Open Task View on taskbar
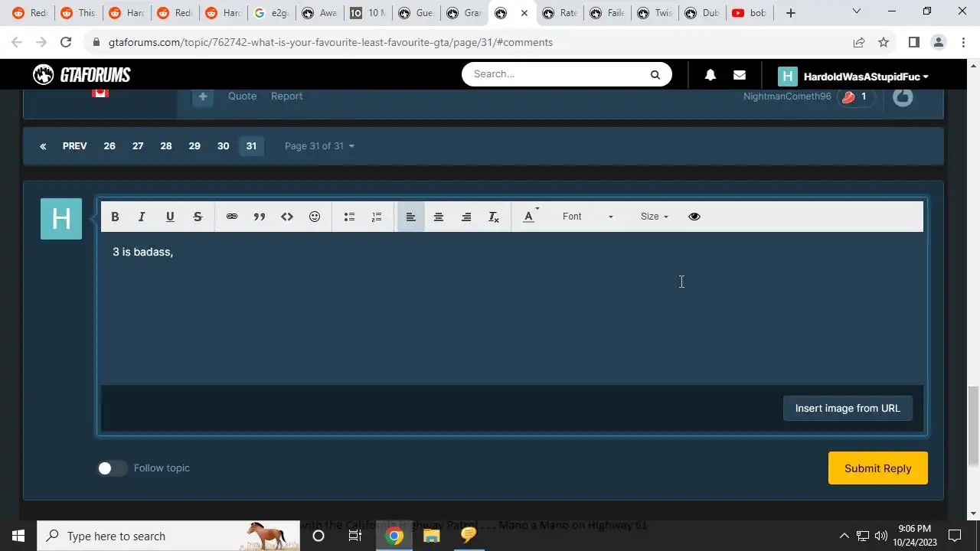 355,536
